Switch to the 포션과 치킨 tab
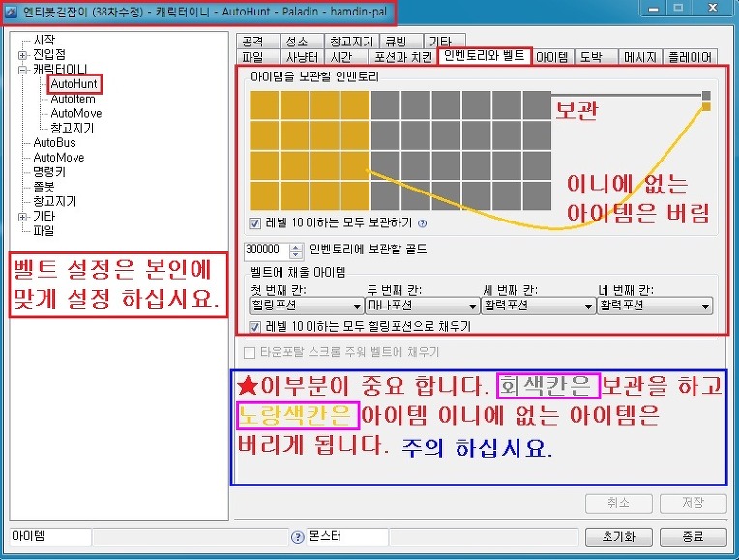 [403, 57]
